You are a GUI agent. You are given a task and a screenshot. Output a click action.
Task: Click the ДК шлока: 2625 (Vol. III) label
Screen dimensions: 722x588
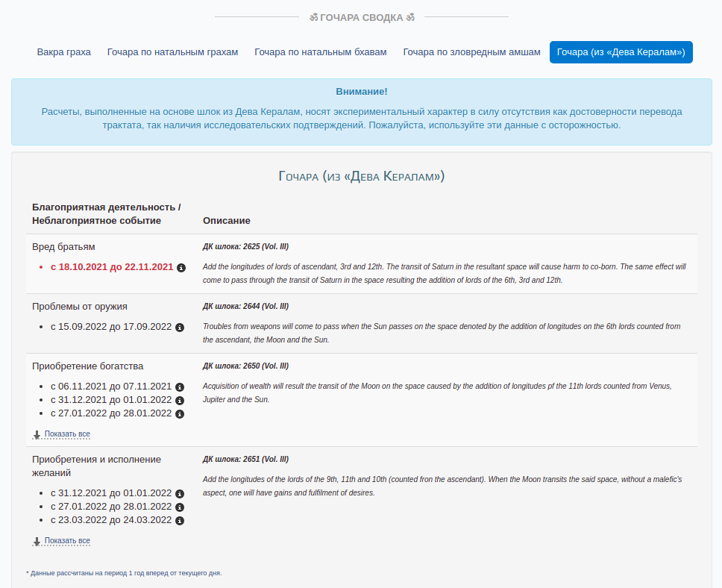coord(246,246)
